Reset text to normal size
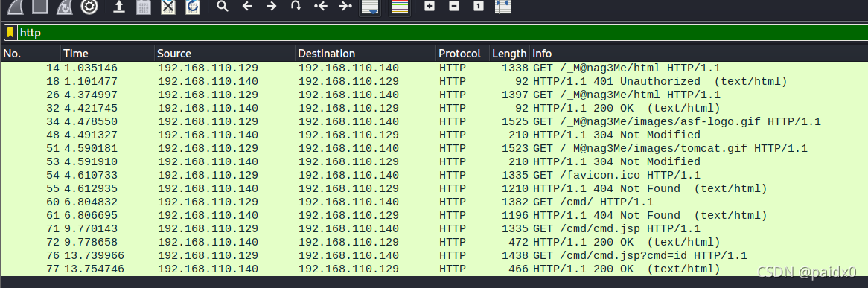The width and height of the screenshot is (868, 288). pos(479,7)
